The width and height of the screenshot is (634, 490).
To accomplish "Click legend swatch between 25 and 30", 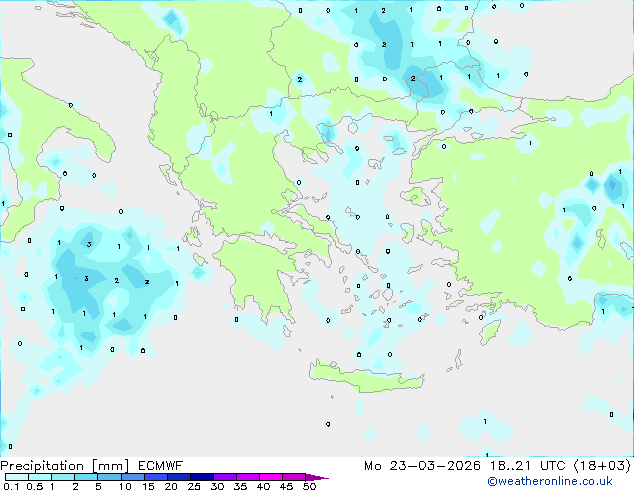I will tap(202, 477).
